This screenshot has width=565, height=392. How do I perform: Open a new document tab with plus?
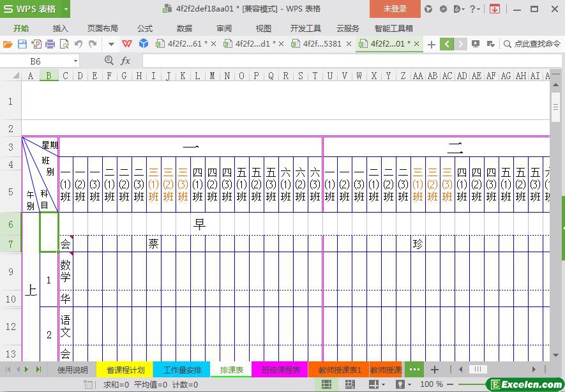coord(432,44)
